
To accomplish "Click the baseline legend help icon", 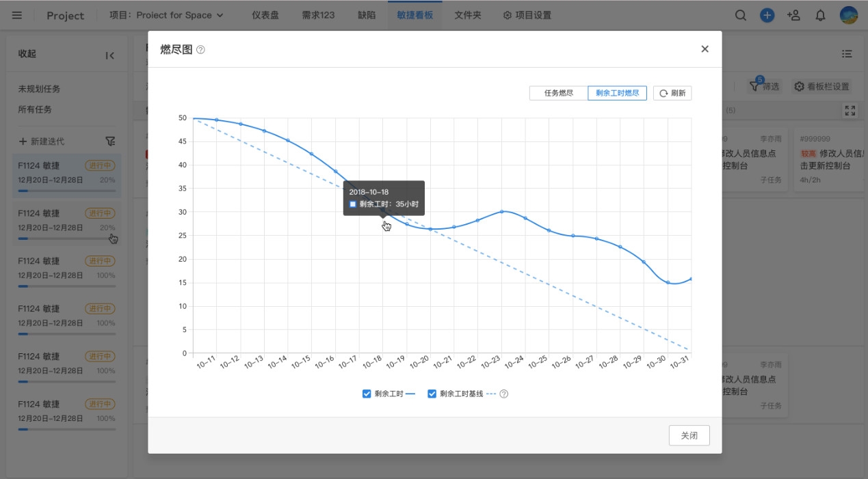I will pos(504,394).
